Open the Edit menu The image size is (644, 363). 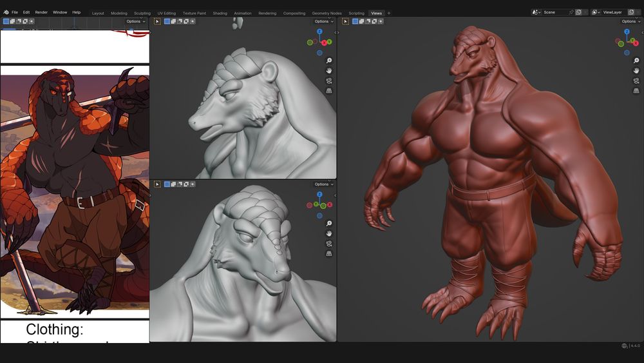pos(26,12)
